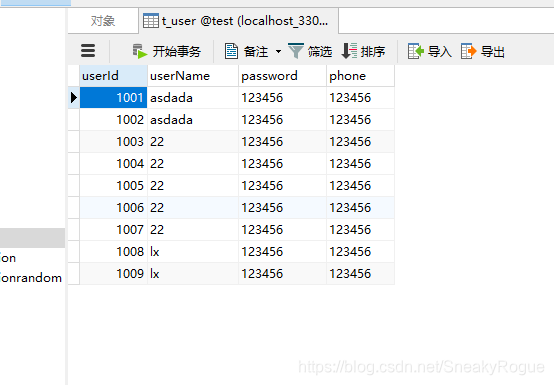Click userName 22 in row 1003

coord(193,142)
